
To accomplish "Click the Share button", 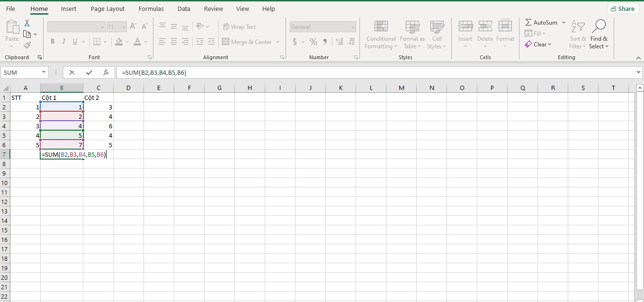I will click(623, 8).
